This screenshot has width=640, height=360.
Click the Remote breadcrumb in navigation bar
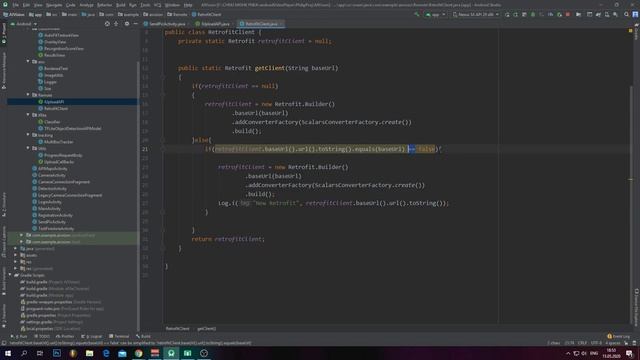178,14
